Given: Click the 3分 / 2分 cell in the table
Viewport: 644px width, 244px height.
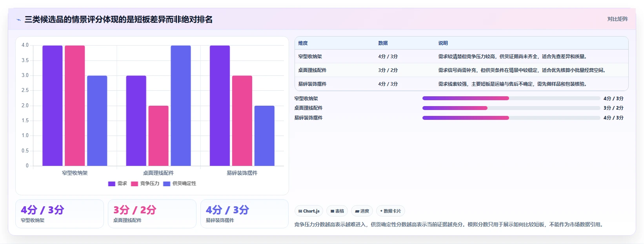Looking at the screenshot, I should (x=388, y=70).
